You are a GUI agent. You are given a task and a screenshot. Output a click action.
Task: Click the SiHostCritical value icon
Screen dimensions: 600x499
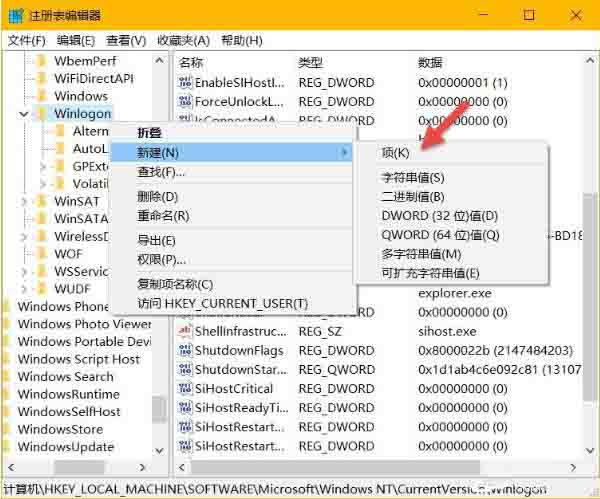[185, 389]
